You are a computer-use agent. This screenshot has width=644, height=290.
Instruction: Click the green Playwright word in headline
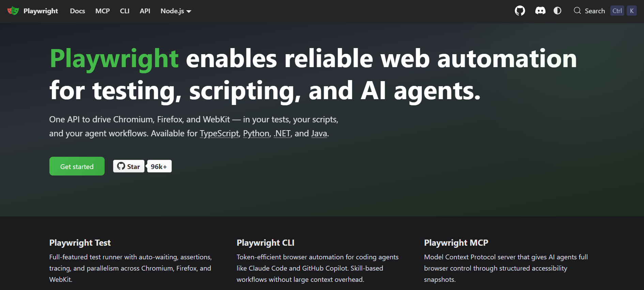click(114, 59)
